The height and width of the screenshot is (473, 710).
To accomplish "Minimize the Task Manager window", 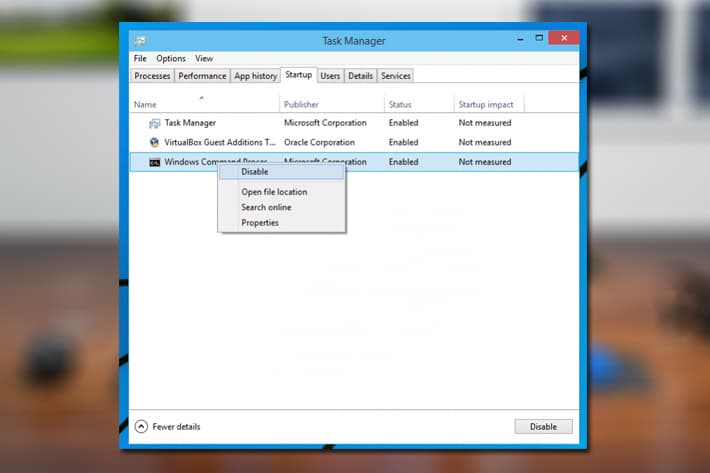I will tap(520, 38).
